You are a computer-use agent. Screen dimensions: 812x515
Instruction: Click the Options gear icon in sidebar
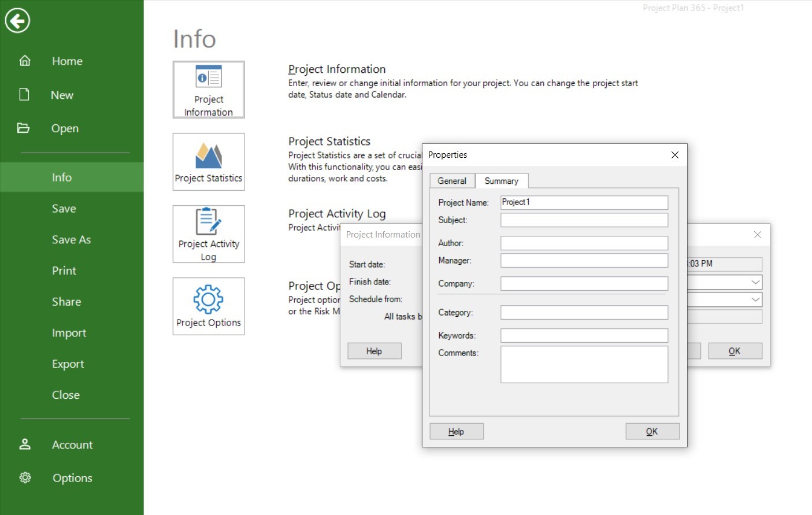click(x=25, y=477)
